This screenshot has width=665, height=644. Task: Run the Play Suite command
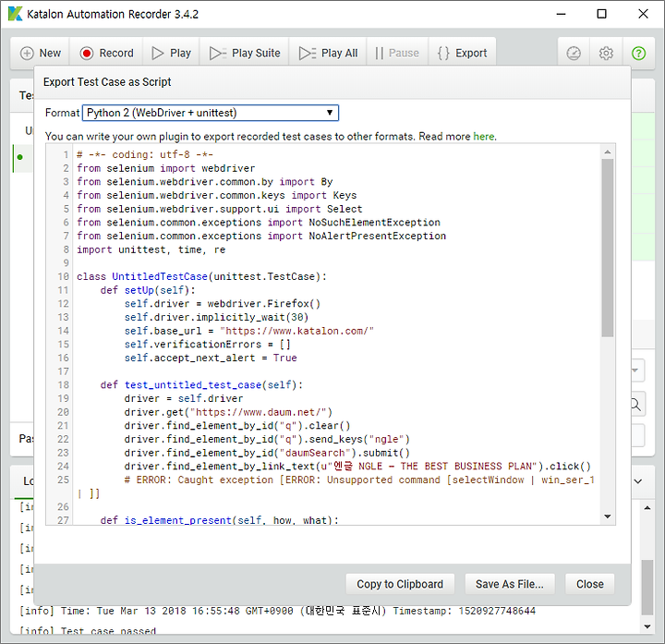pos(244,53)
